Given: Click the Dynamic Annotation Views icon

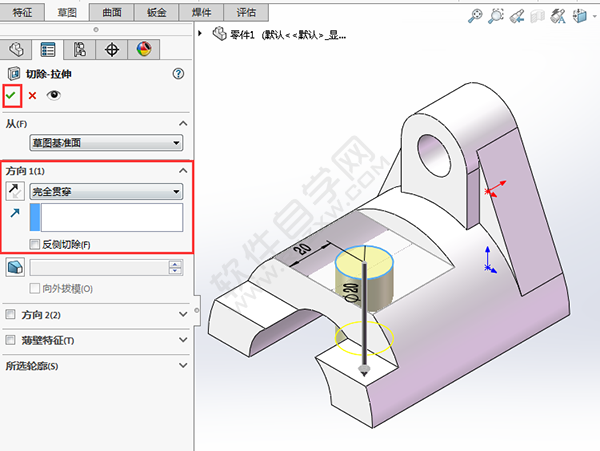Looking at the screenshot, I should [558, 16].
